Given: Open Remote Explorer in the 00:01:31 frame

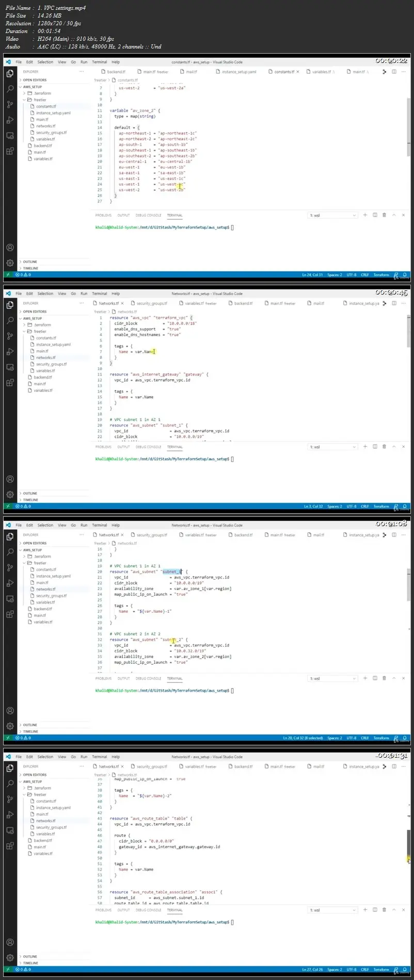Looking at the screenshot, I should (10, 830).
